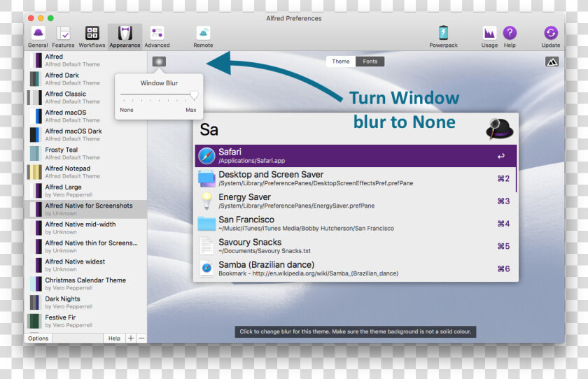Open the General preferences tab
Image resolution: width=588 pixels, height=379 pixels.
[x=38, y=37]
